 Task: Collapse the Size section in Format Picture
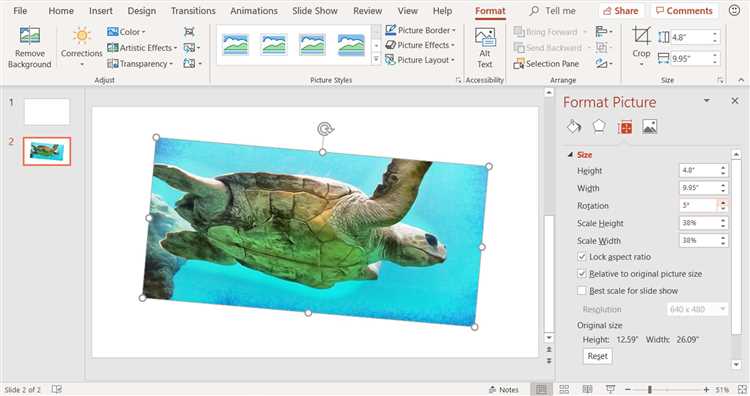570,155
